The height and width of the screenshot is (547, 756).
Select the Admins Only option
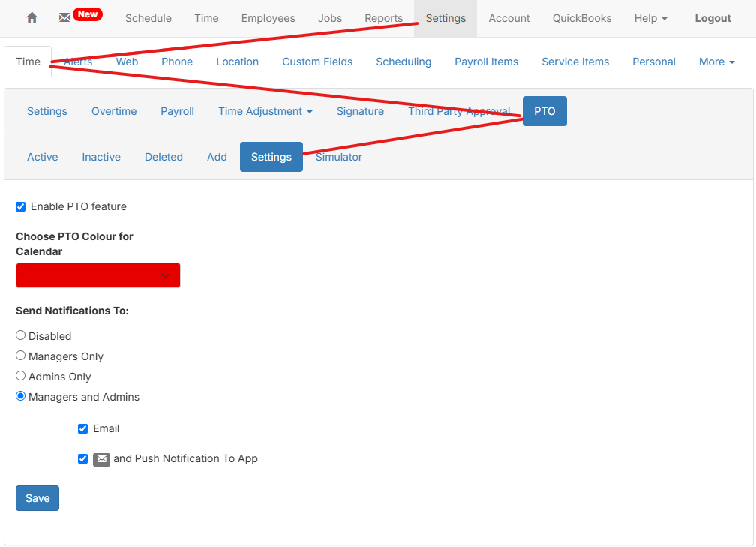(20, 375)
